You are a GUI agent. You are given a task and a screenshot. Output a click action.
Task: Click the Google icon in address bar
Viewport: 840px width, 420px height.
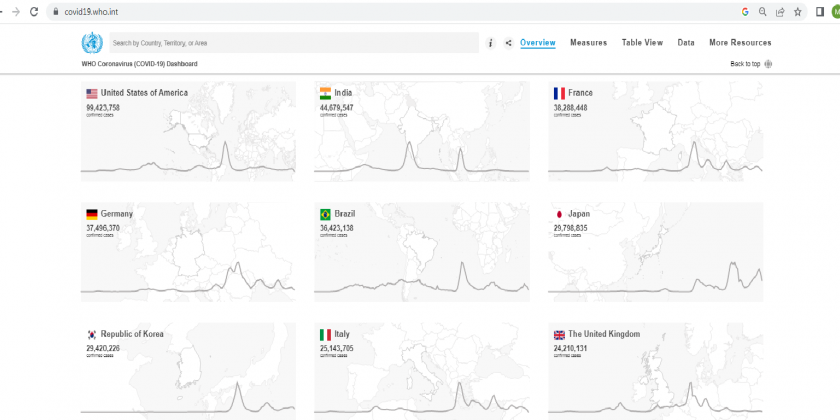coord(745,12)
